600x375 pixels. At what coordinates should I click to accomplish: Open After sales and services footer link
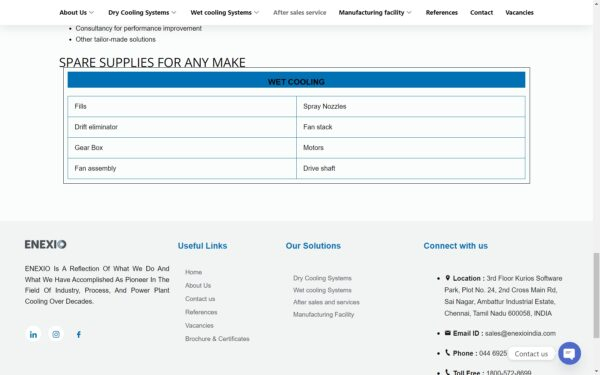(326, 302)
